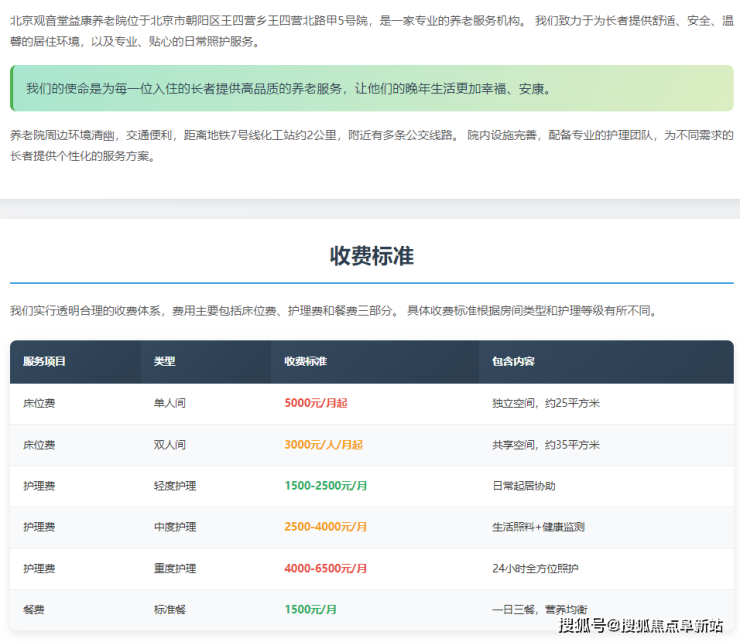Screen dimensions: 740x642
Task: Click the 收费标准 section heading
Action: click(371, 256)
